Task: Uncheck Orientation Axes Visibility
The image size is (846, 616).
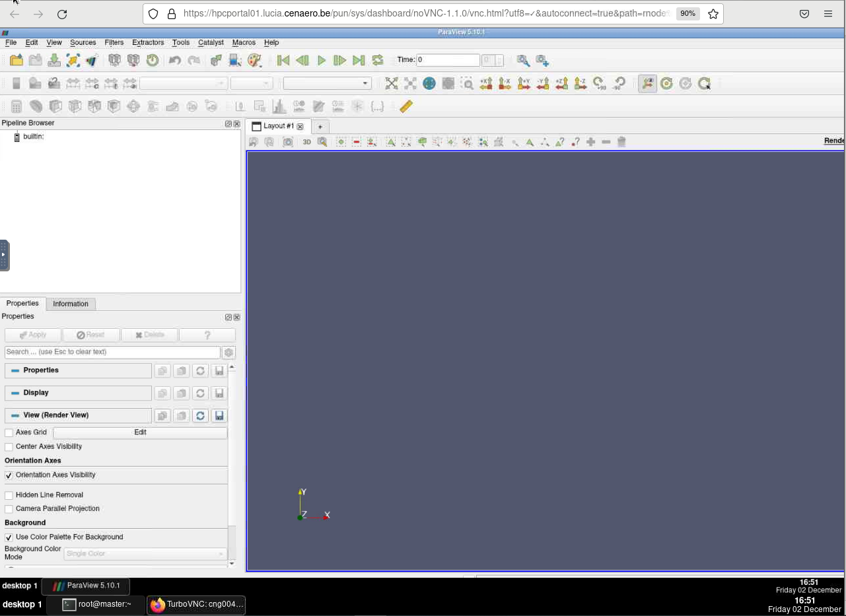Action: point(9,475)
